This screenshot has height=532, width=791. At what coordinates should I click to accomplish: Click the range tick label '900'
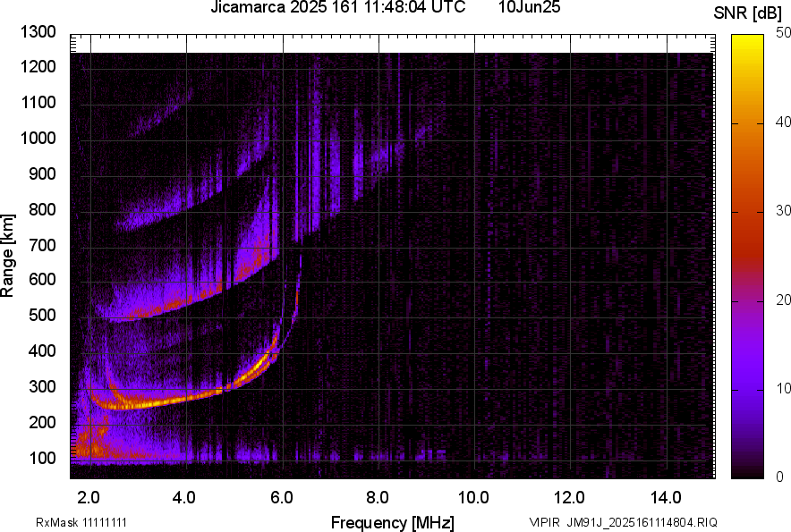tap(42, 173)
